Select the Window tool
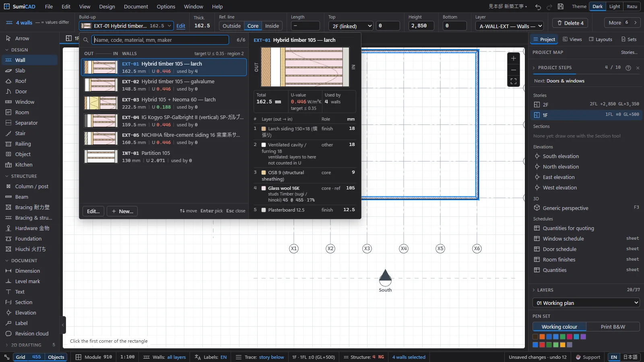This screenshot has height=362, width=644. 29,102
